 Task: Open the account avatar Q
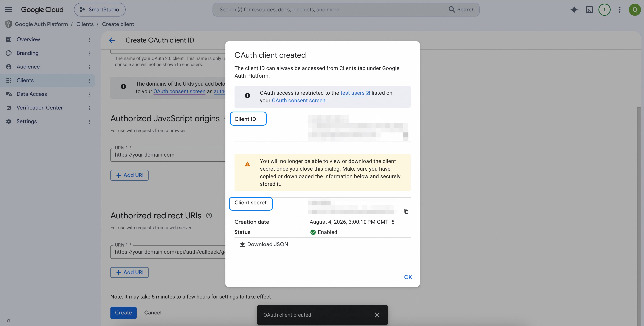(x=635, y=9)
